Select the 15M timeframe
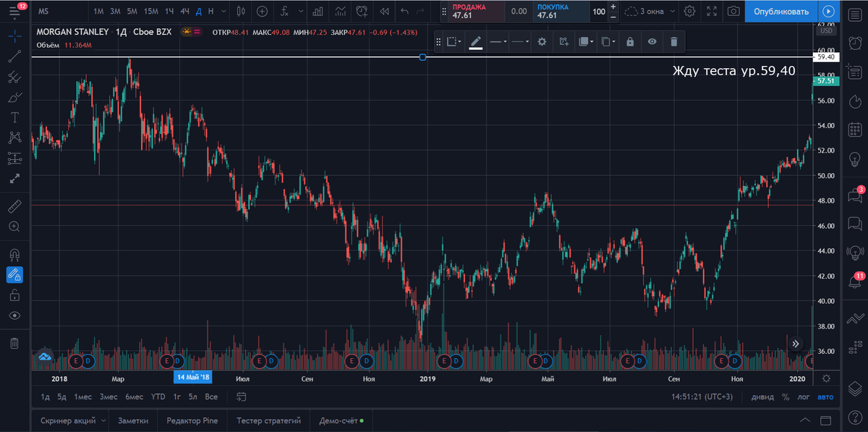Screen dimensions: 868x432 pos(150,12)
